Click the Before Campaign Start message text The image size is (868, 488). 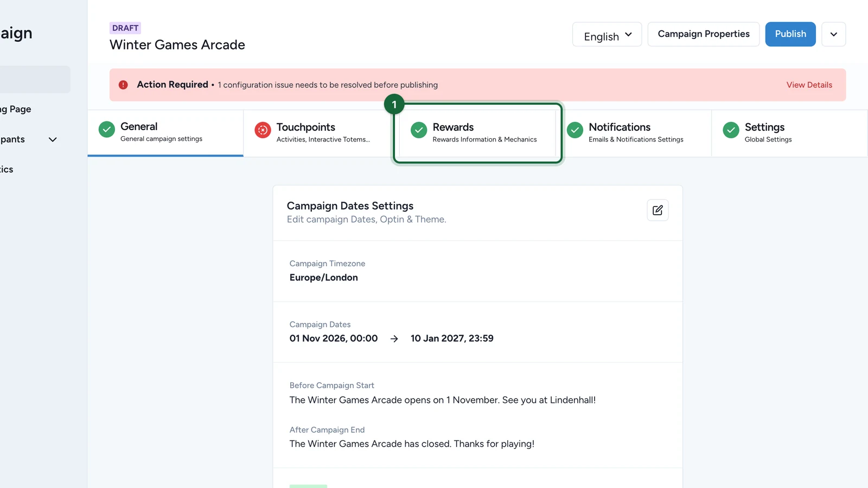pyautogui.click(x=443, y=400)
